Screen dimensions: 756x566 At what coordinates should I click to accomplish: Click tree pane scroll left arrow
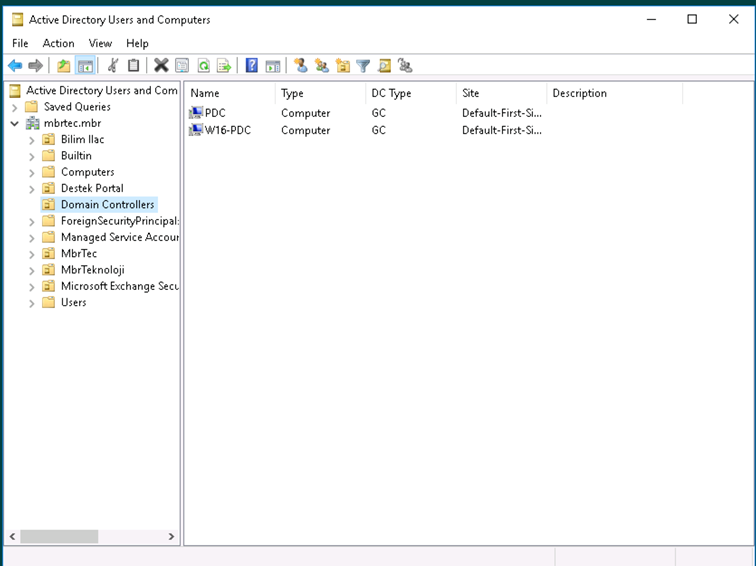[13, 537]
